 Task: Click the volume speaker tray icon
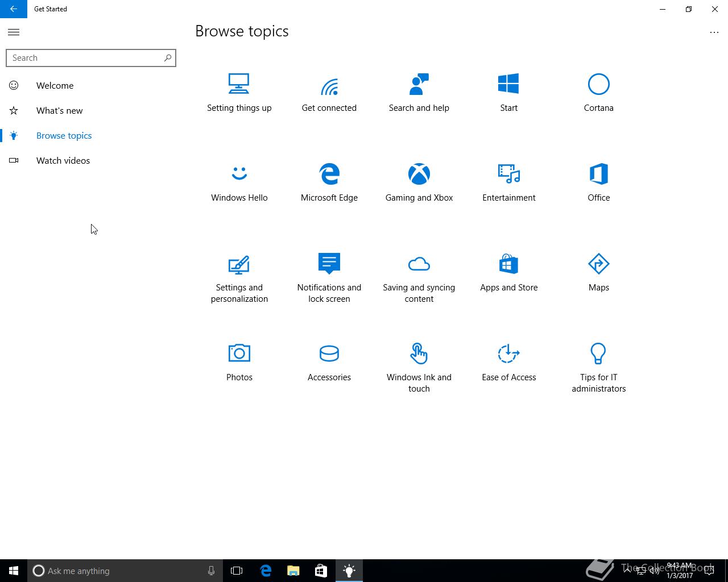[x=654, y=571]
